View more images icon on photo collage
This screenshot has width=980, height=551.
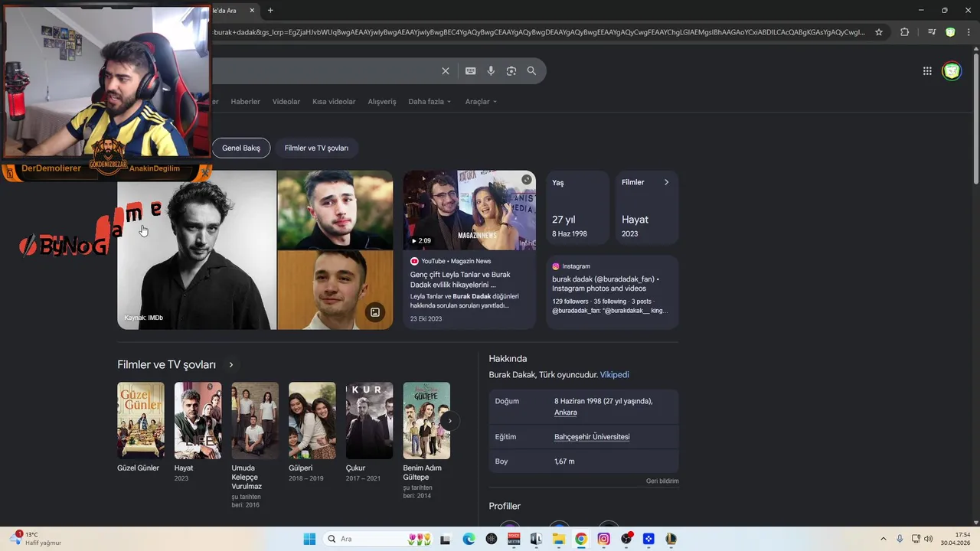[375, 312]
